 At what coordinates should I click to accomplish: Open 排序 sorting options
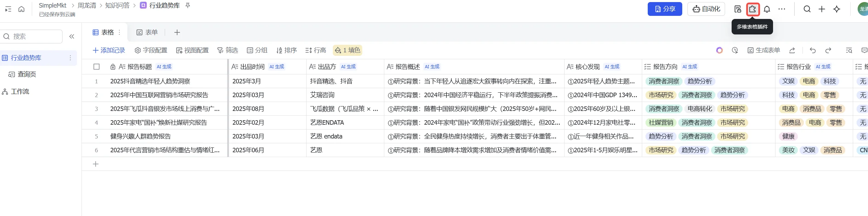coord(287,50)
